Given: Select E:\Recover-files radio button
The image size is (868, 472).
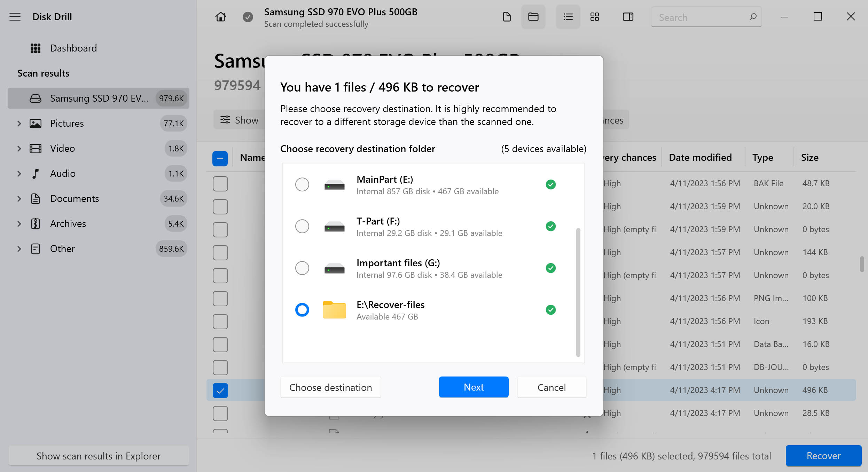Looking at the screenshot, I should (302, 310).
